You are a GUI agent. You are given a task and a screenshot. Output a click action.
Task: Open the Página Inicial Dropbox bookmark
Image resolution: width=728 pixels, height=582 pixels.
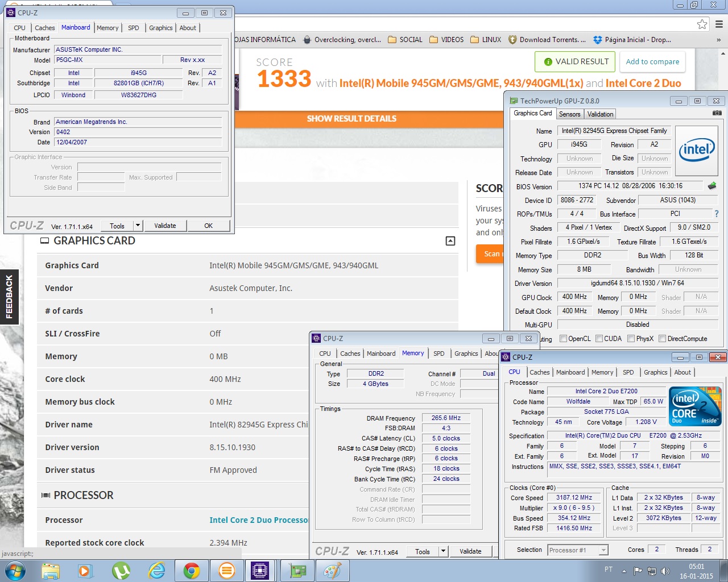tap(632, 40)
